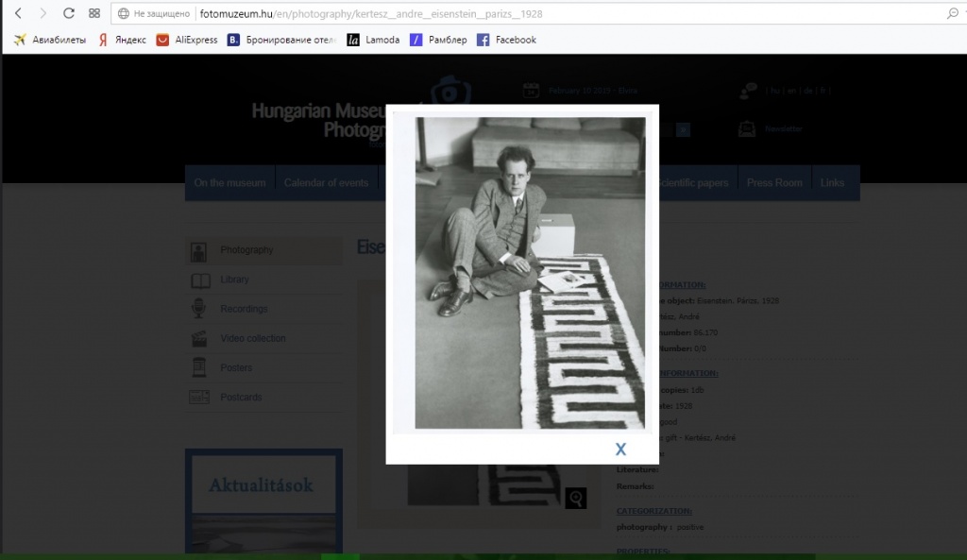Switch site language to hu

[x=775, y=91]
